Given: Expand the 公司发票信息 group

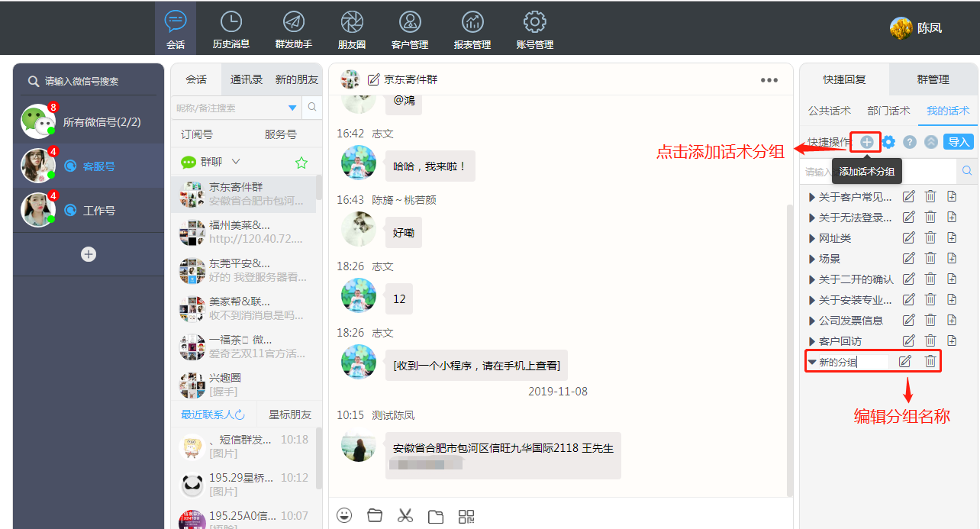Looking at the screenshot, I should pos(812,321).
